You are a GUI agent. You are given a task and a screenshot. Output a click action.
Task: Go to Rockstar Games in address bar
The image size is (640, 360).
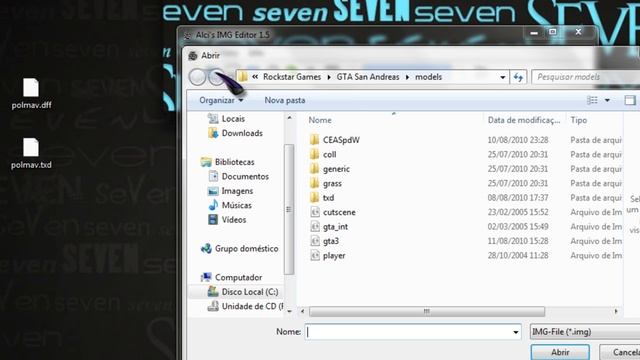(x=292, y=77)
